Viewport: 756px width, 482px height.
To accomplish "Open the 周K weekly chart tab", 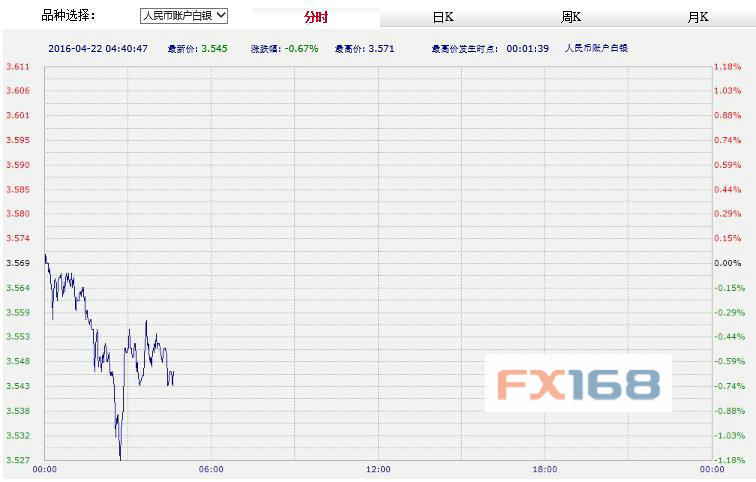I will point(571,17).
